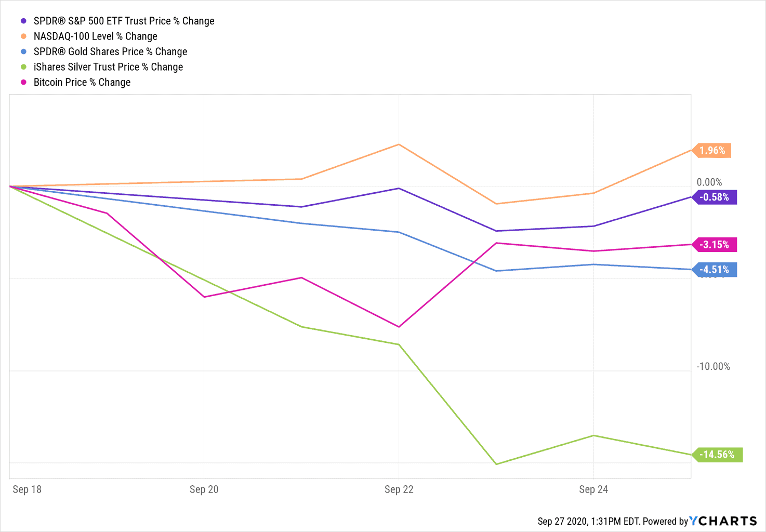
Task: Click the purple S&P 500 legend dot
Action: [23, 21]
